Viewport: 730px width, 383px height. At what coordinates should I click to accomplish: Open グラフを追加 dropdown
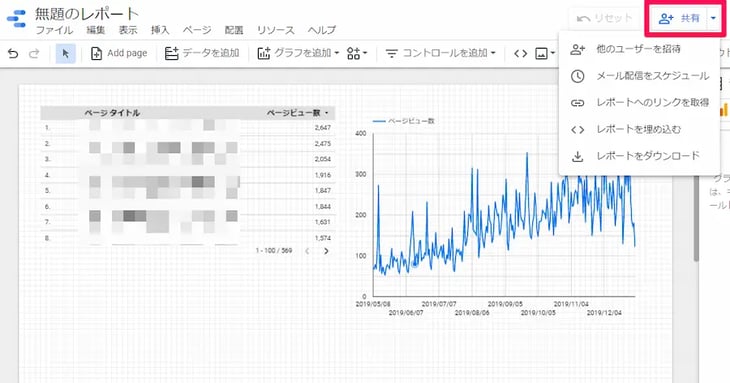tap(298, 54)
